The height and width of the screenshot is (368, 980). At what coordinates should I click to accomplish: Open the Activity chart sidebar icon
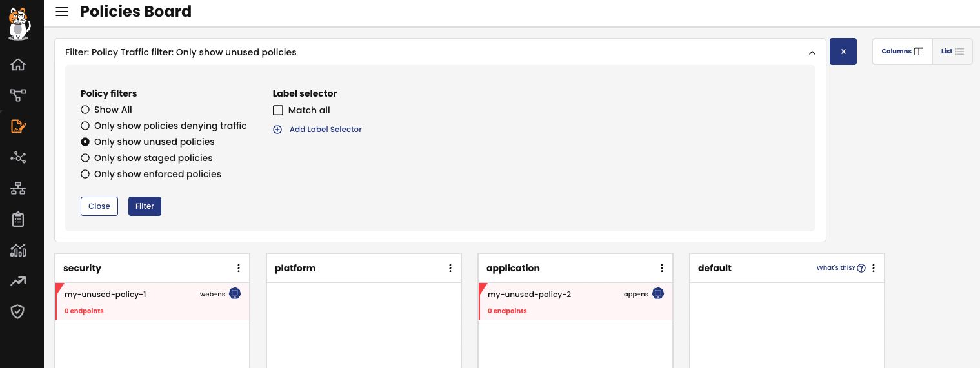click(x=18, y=250)
